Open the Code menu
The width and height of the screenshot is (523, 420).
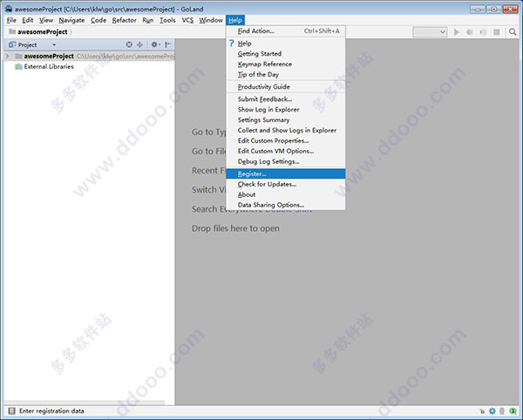pos(98,20)
